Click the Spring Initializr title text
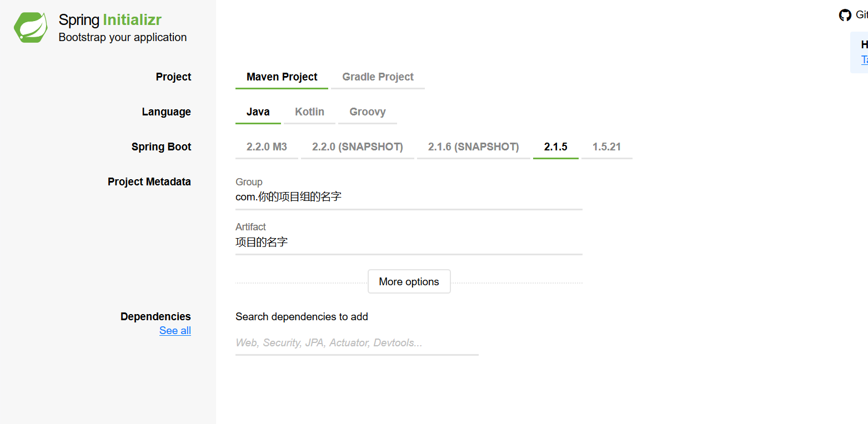868x424 pixels. [110, 20]
